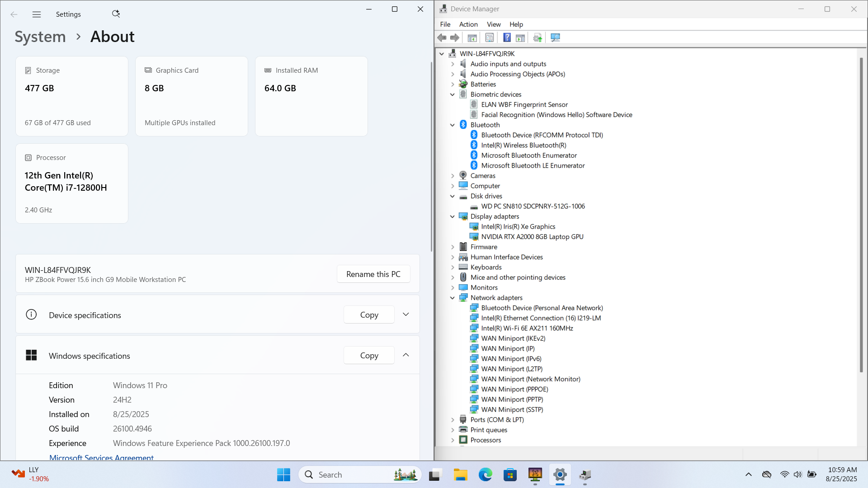Viewport: 868px width, 488px height.
Task: Select Intel(R) Wireless Bluetooth(R) device
Action: 524,145
